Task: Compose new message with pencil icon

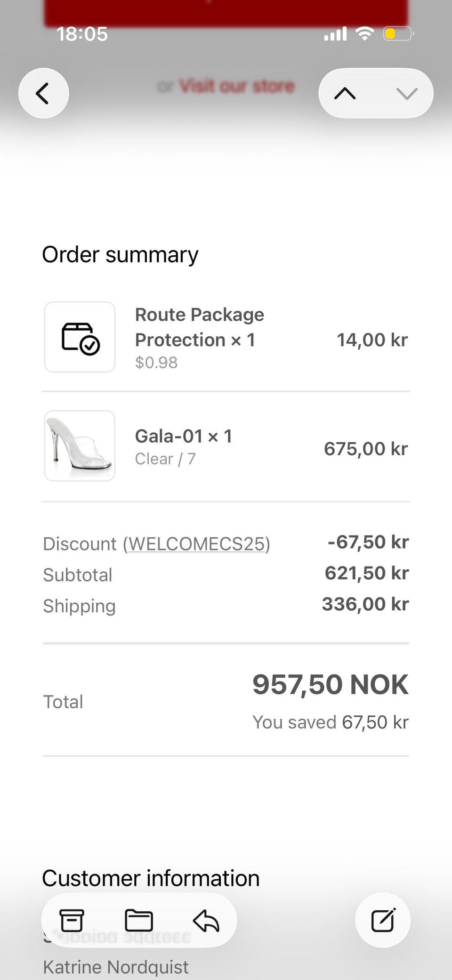Action: pyautogui.click(x=383, y=920)
